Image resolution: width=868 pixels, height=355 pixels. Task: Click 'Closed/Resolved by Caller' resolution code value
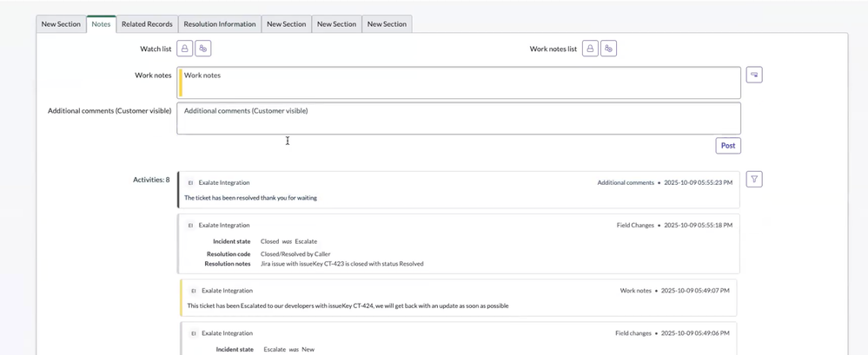[x=295, y=253]
